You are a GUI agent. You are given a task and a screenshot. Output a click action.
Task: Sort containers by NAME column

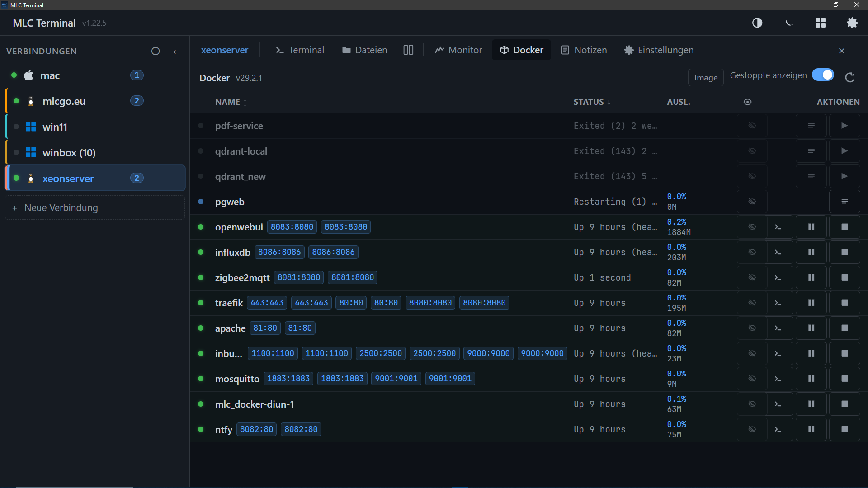click(x=230, y=102)
